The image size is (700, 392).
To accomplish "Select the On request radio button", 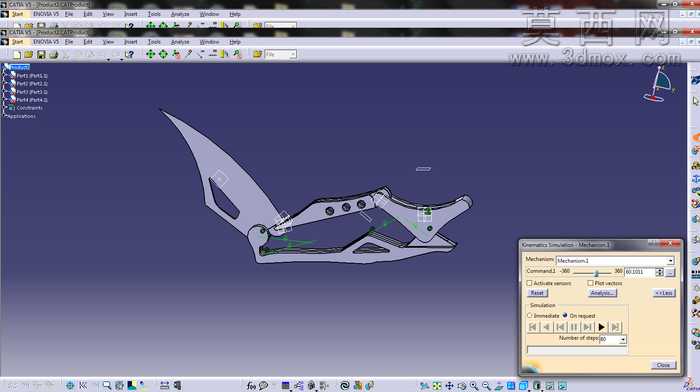I will (565, 315).
